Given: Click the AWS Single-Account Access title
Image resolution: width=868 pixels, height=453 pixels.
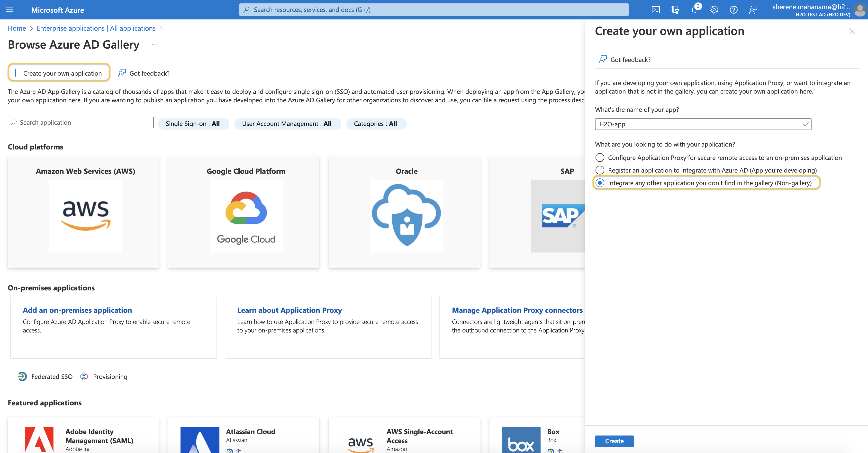Looking at the screenshot, I should point(419,436).
